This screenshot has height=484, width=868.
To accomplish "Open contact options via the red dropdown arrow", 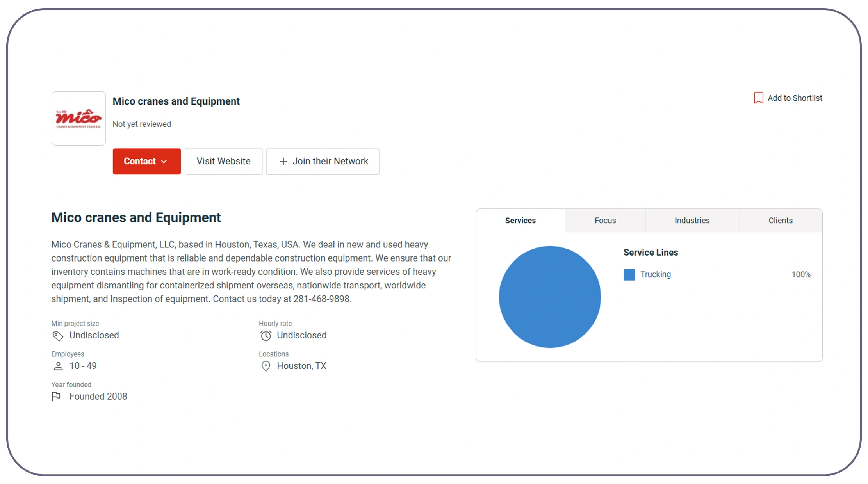I will [x=164, y=161].
